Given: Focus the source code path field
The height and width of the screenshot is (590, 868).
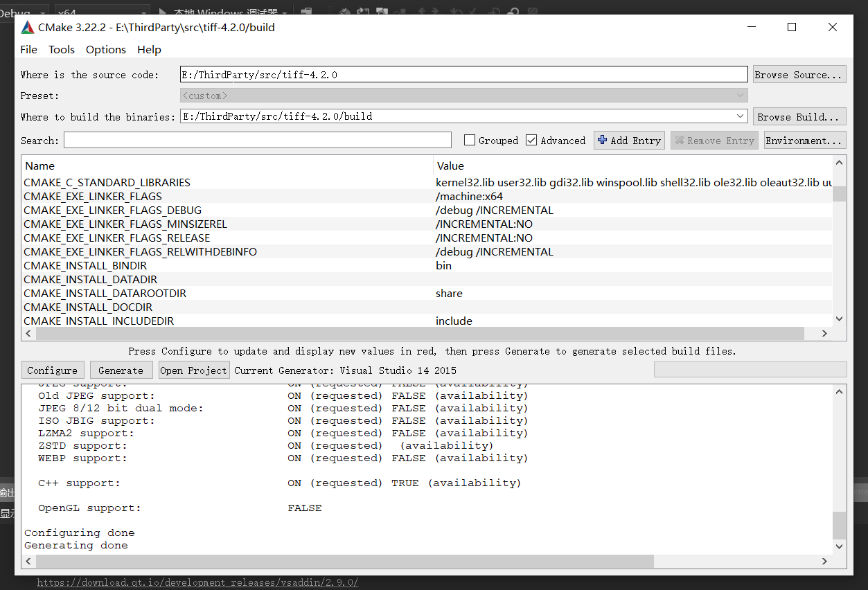Looking at the screenshot, I should pyautogui.click(x=463, y=75).
